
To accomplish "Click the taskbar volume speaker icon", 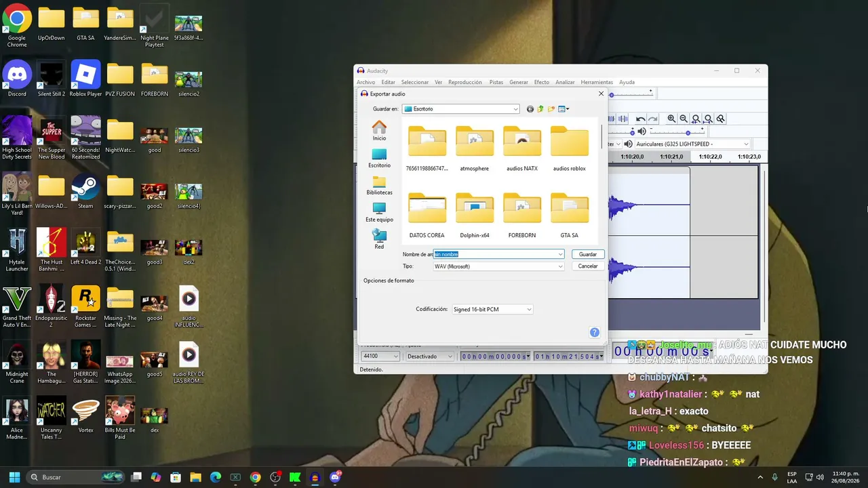I will [820, 477].
